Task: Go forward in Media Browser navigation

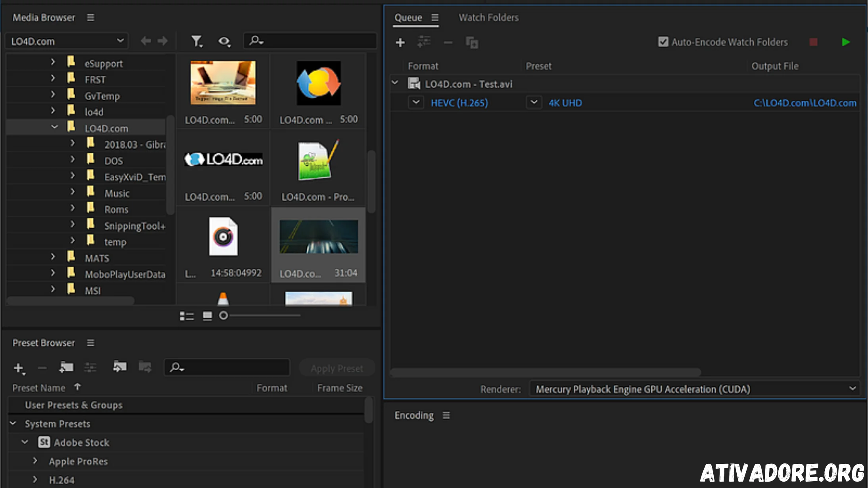Action: pos(163,41)
